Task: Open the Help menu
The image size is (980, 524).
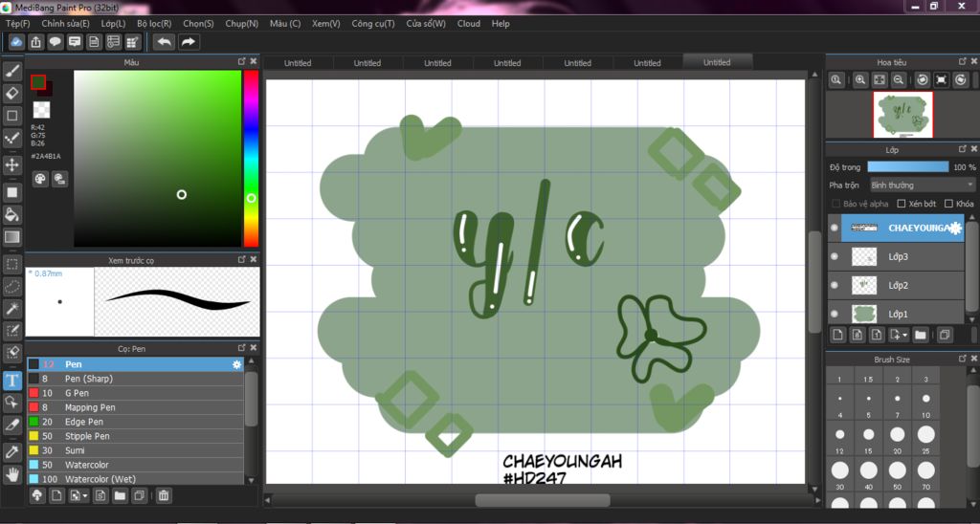Action: [x=501, y=24]
